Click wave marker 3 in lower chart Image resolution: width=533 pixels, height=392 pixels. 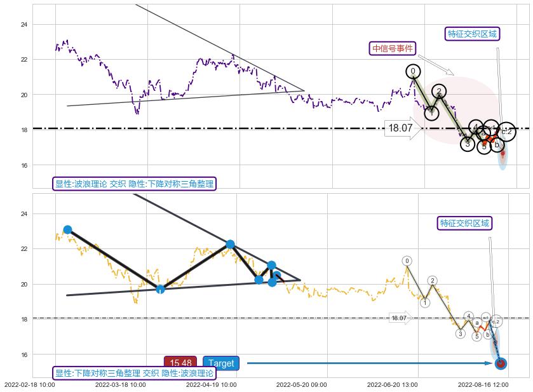click(460, 333)
